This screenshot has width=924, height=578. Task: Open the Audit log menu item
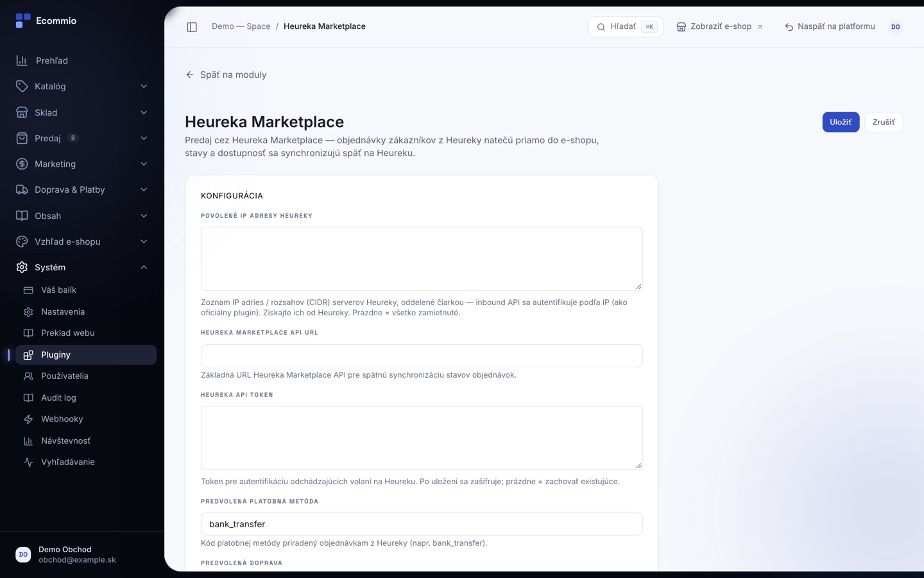click(x=86, y=398)
